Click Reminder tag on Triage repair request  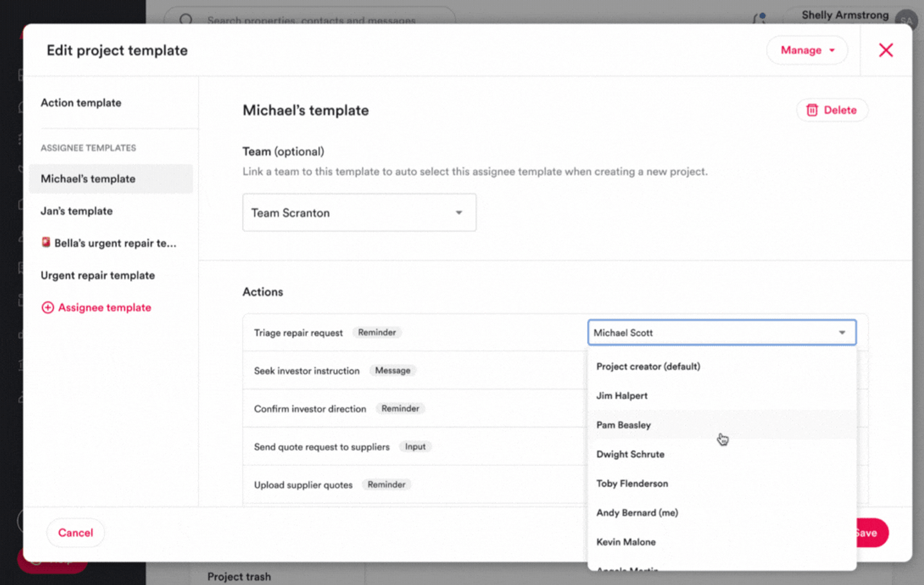point(377,332)
